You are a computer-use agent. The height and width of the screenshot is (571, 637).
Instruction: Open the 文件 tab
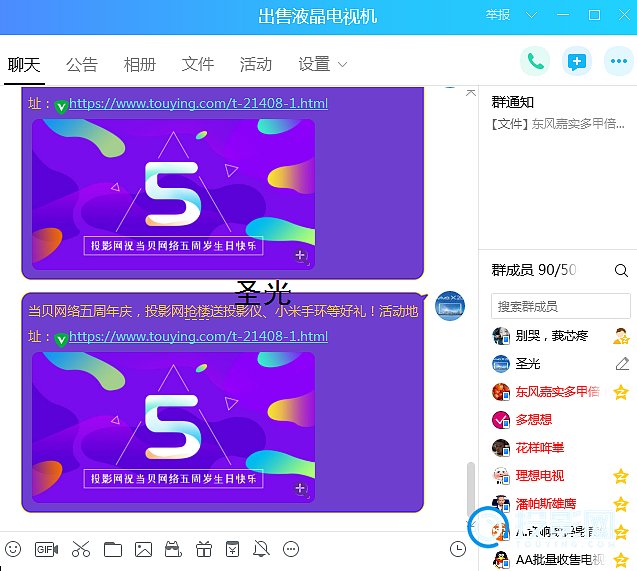click(198, 65)
